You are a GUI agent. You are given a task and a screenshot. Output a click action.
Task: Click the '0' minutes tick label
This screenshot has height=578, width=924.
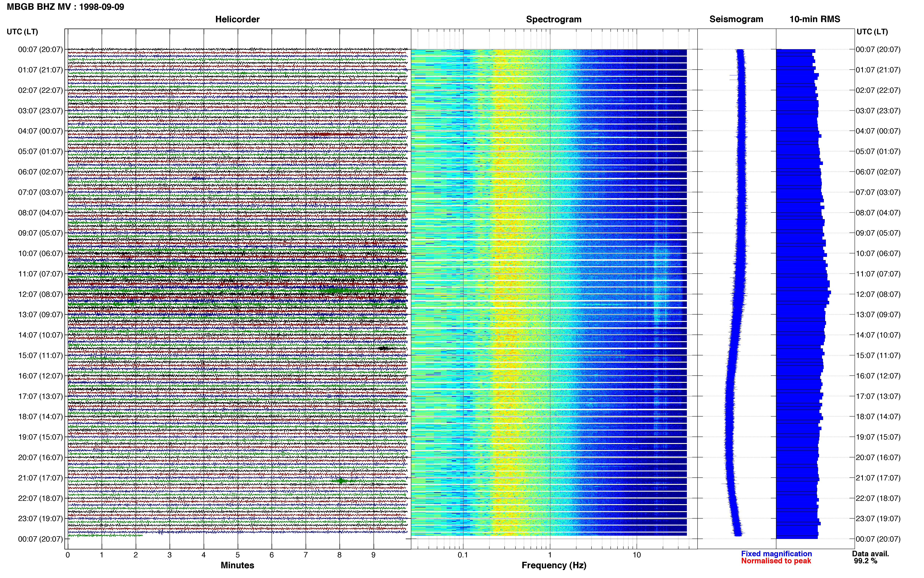tap(68, 555)
